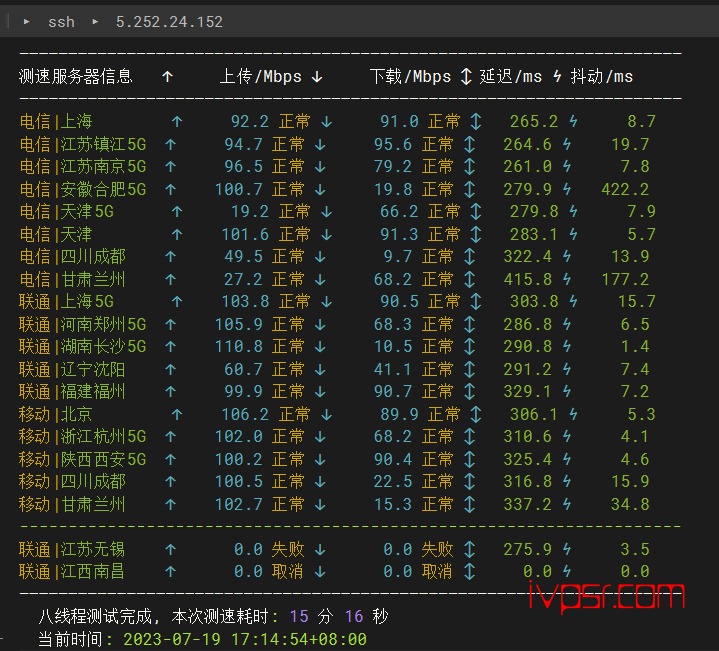Image resolution: width=719 pixels, height=651 pixels.
Task: Click the 失败 upload status for 江苏无锡
Action: [288, 549]
